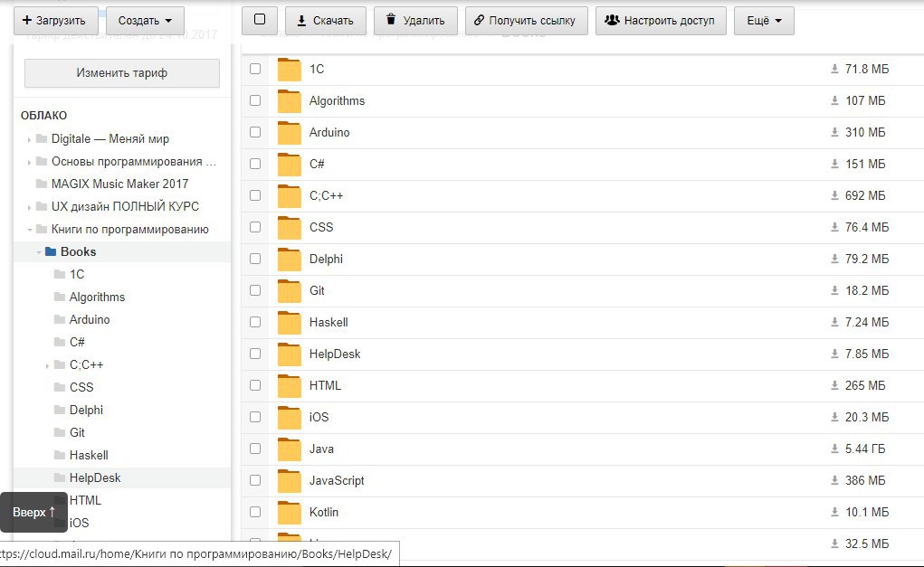Click the yellow 1C folder icon in the file list

(290, 70)
